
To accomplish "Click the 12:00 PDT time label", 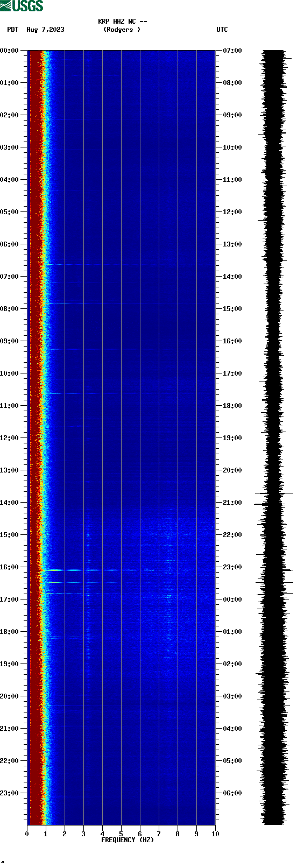I will click(10, 438).
